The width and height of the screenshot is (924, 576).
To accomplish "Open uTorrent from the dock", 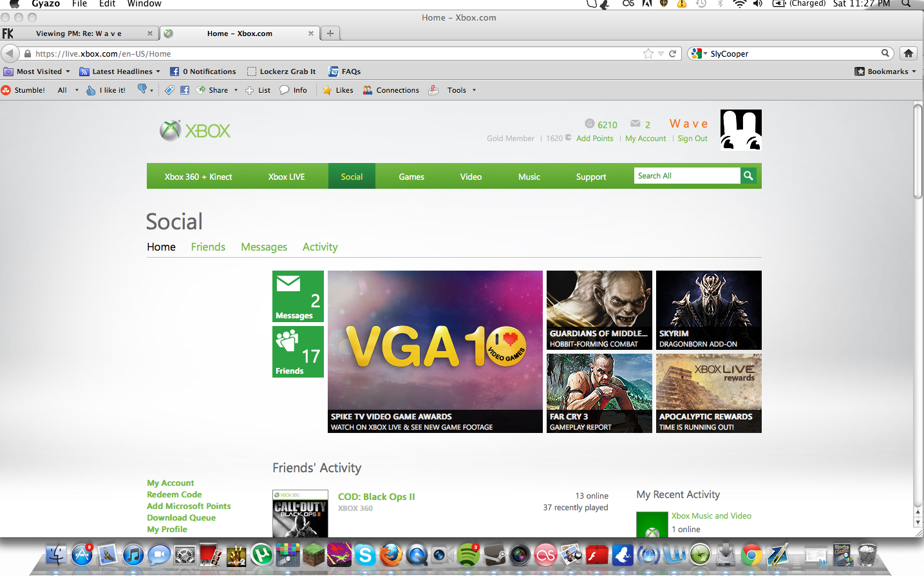I will [x=262, y=554].
